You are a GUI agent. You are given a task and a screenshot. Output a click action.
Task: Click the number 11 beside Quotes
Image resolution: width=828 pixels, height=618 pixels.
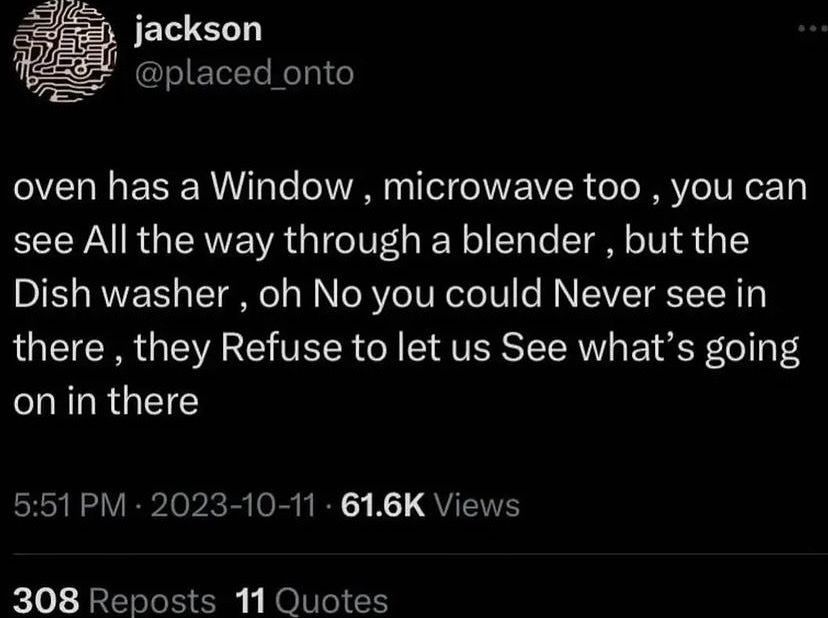(x=250, y=601)
